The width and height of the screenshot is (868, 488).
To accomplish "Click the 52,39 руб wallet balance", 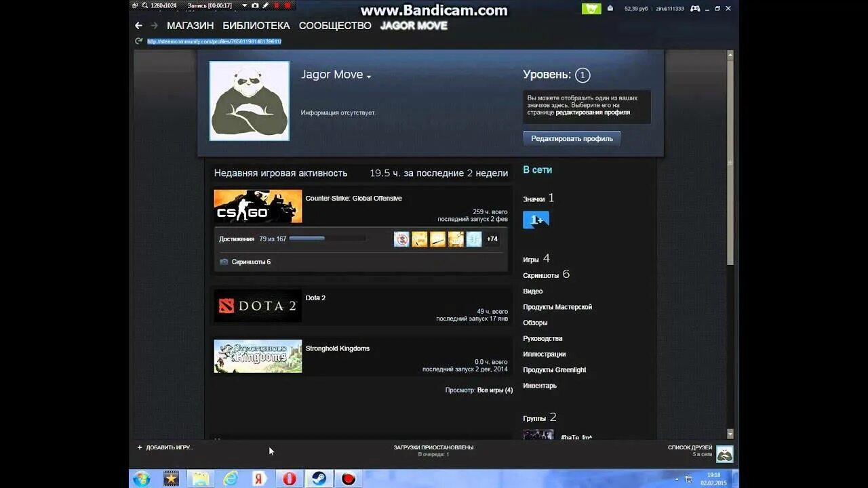I will tap(636, 9).
